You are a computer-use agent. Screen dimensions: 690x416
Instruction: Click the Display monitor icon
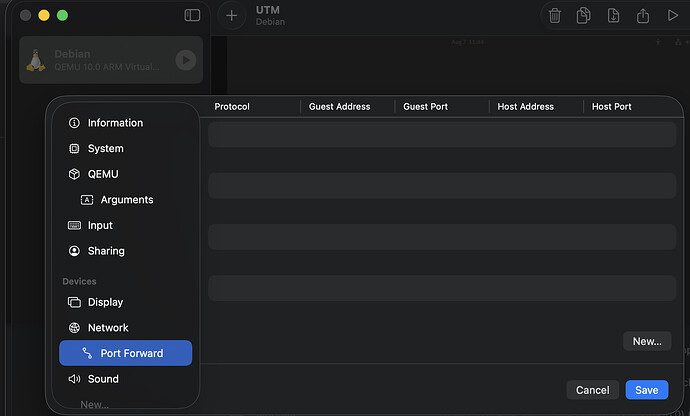pos(74,302)
